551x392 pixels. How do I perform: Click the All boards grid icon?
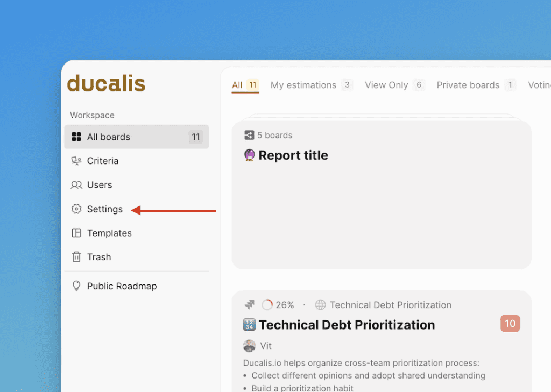(76, 137)
